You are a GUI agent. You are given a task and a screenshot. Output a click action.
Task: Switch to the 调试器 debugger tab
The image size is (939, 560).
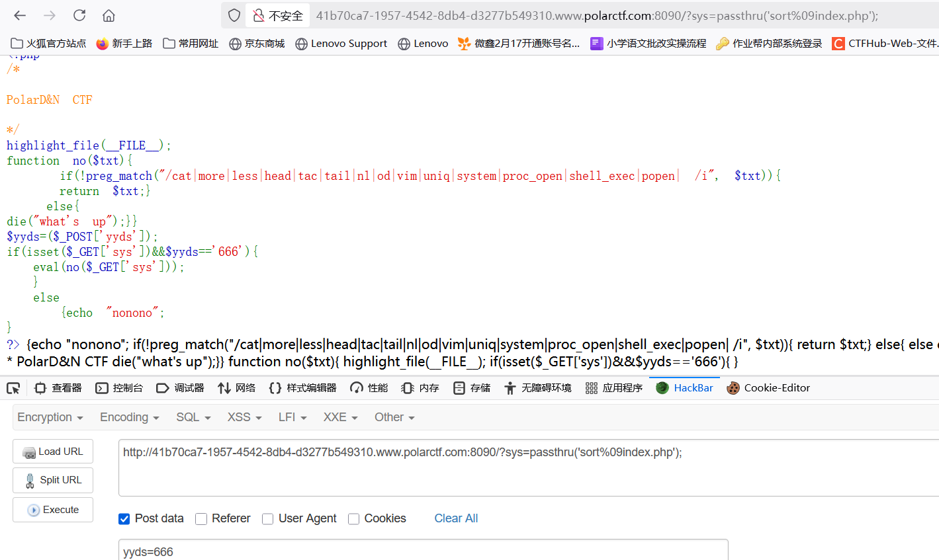(181, 388)
